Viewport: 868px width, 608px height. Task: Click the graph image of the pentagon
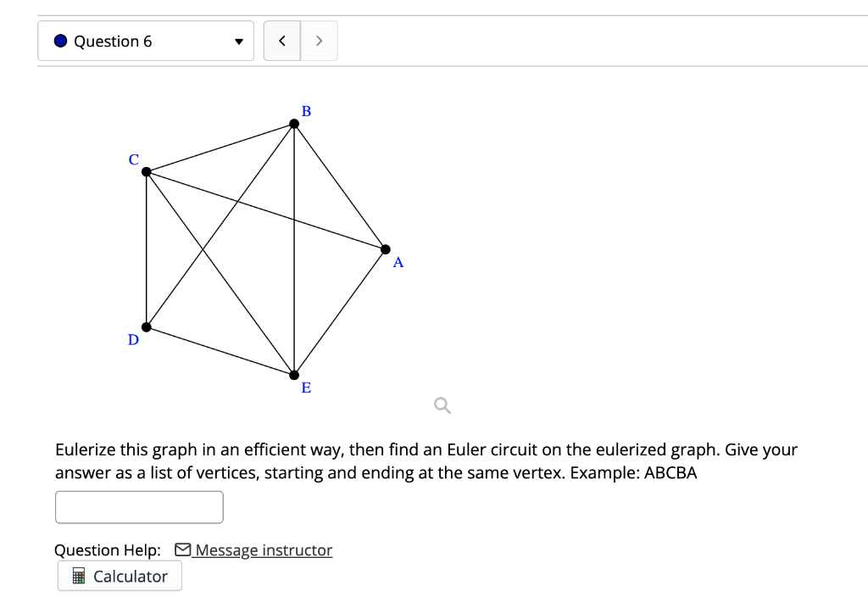click(263, 246)
